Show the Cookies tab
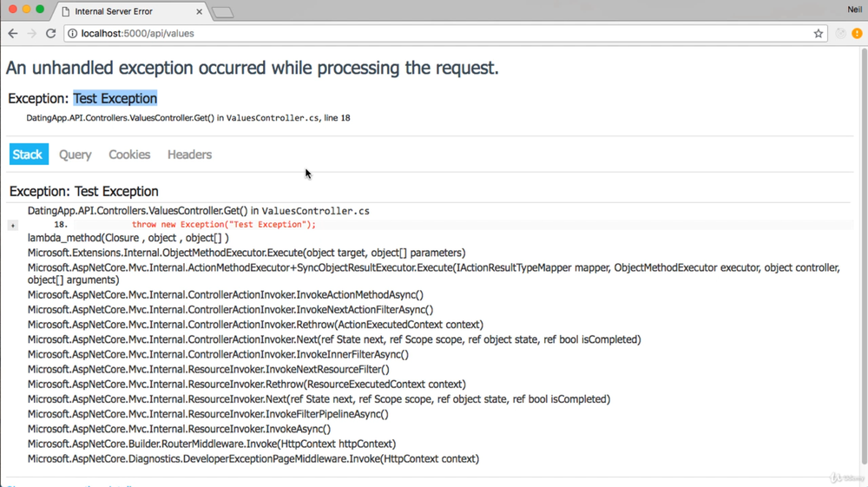The image size is (868, 487). [129, 155]
